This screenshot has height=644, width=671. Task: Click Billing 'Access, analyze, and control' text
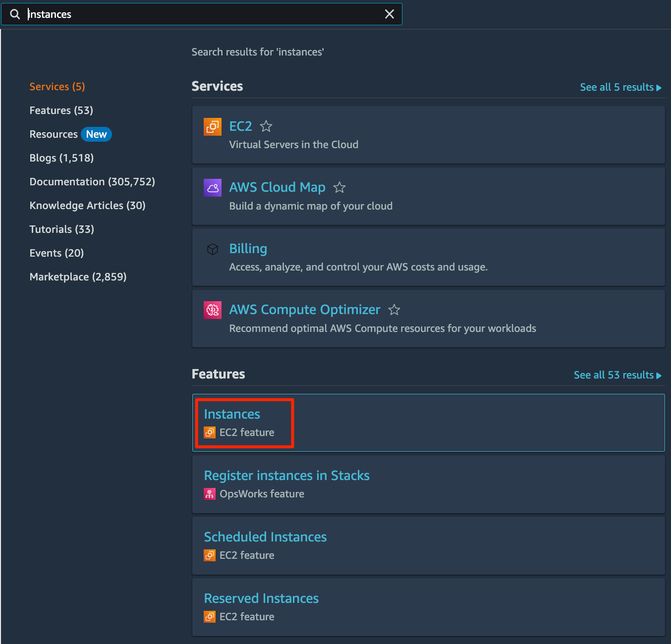tap(358, 267)
